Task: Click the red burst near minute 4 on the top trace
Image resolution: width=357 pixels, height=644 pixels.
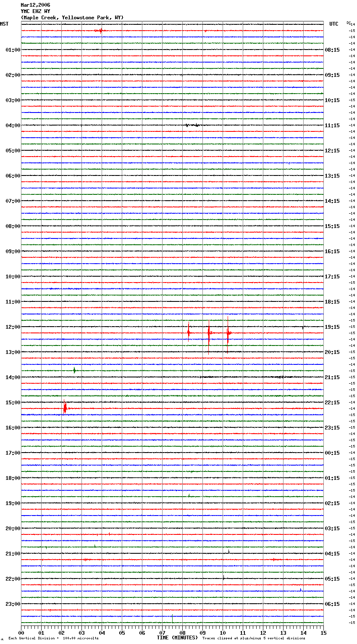Action: pos(100,30)
